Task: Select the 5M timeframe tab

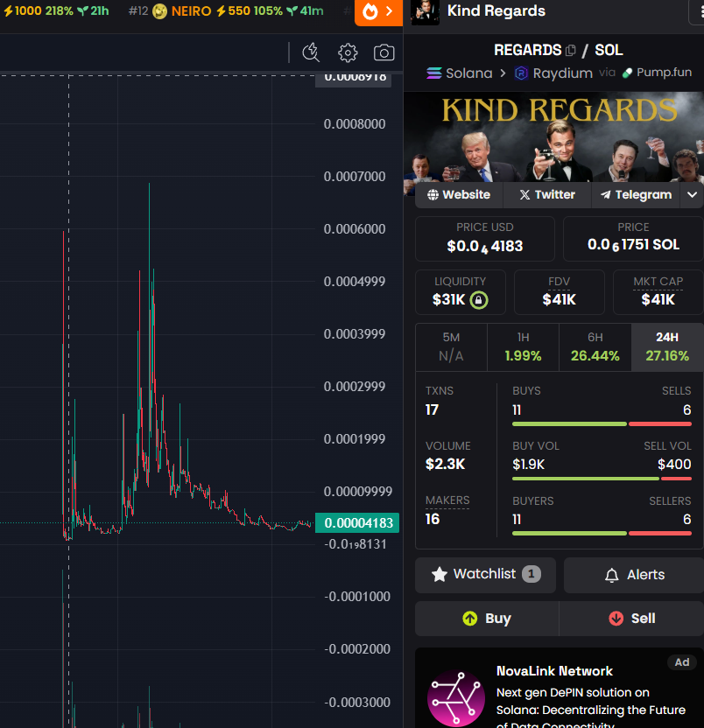Action: (451, 346)
